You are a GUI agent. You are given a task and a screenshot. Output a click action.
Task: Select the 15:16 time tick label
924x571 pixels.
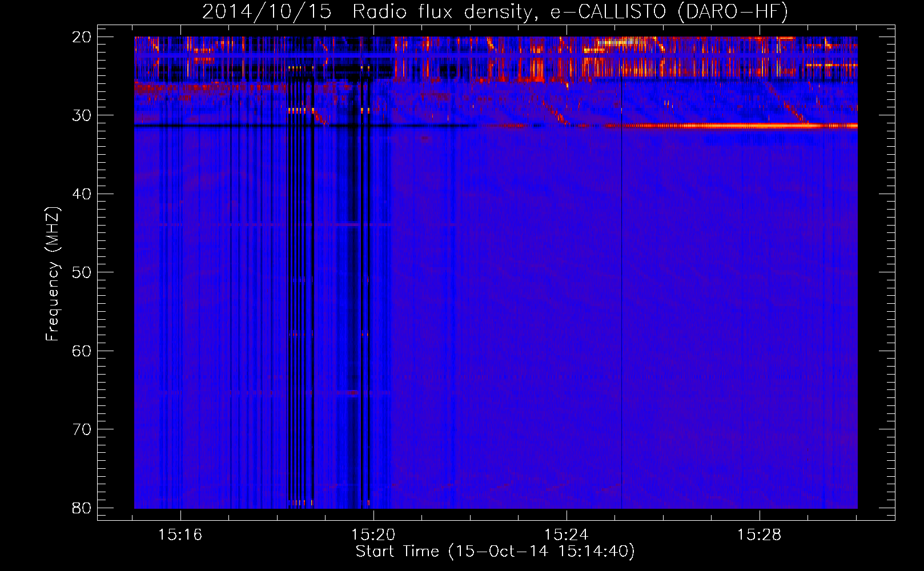coord(180,535)
